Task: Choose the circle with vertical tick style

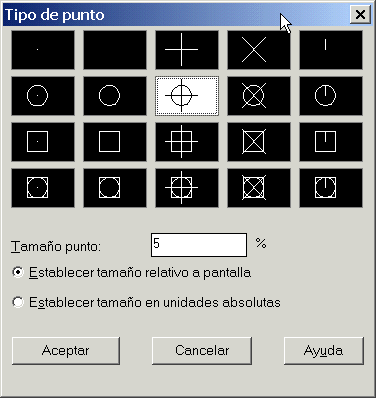Action: [x=331, y=96]
